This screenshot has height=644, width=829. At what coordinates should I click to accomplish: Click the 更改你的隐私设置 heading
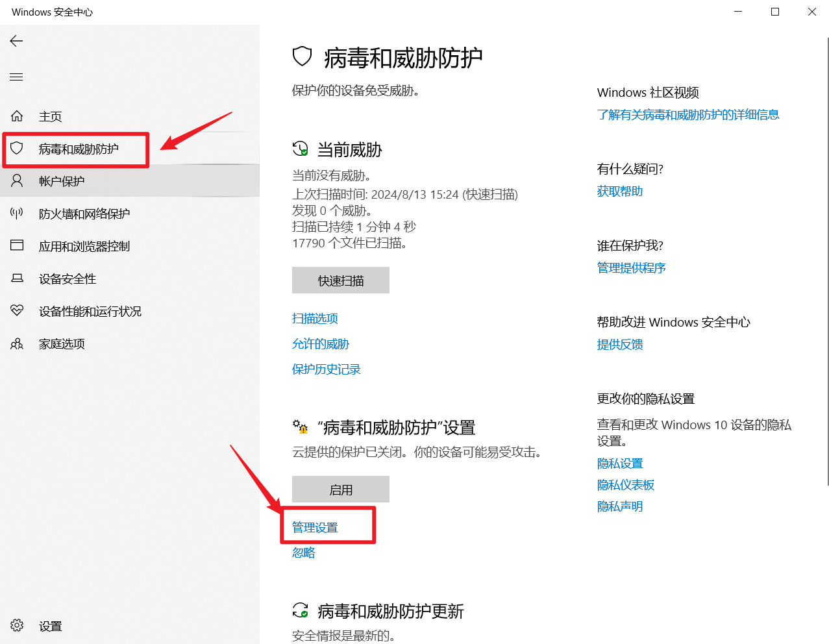[646, 399]
